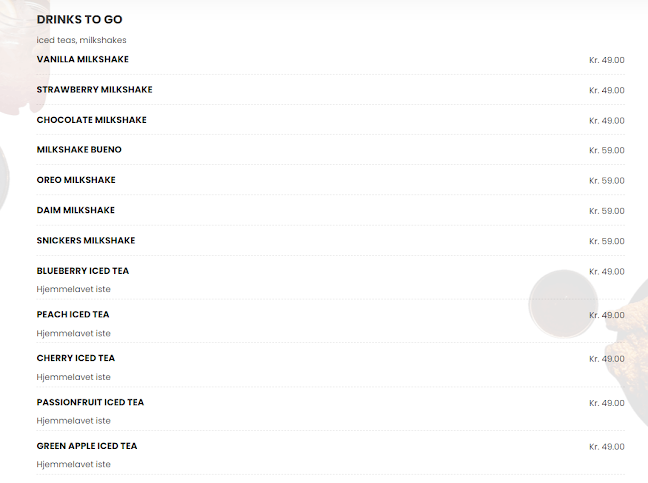Image resolution: width=648 pixels, height=483 pixels.
Task: Select the Blueberry Iced Tea item
Action: (83, 271)
